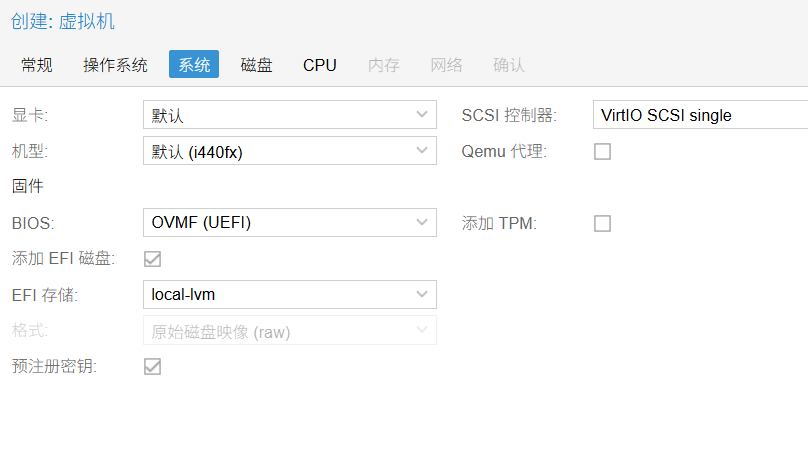The height and width of the screenshot is (460, 808).
Task: Go to the 磁盘 tab
Action: [x=256, y=65]
